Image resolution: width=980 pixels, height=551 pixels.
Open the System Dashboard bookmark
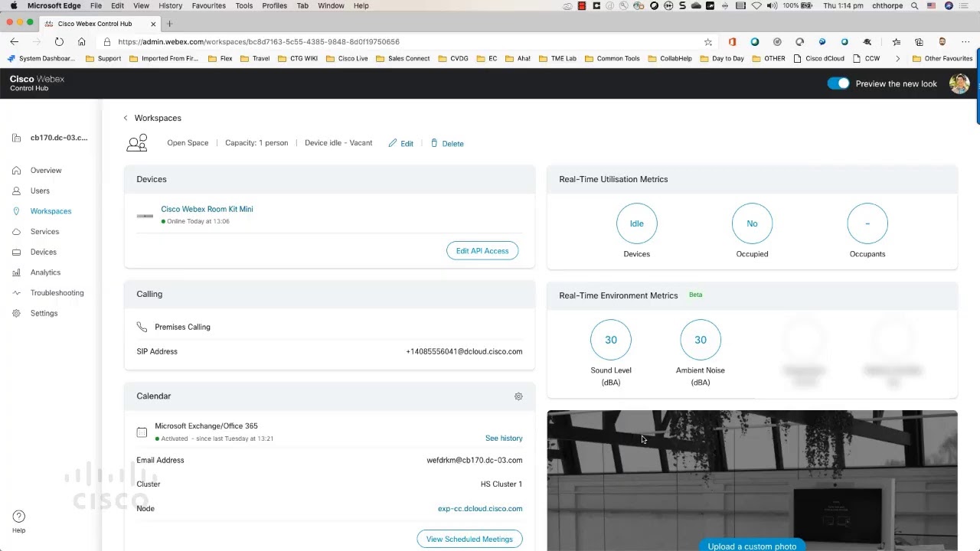pos(41,58)
